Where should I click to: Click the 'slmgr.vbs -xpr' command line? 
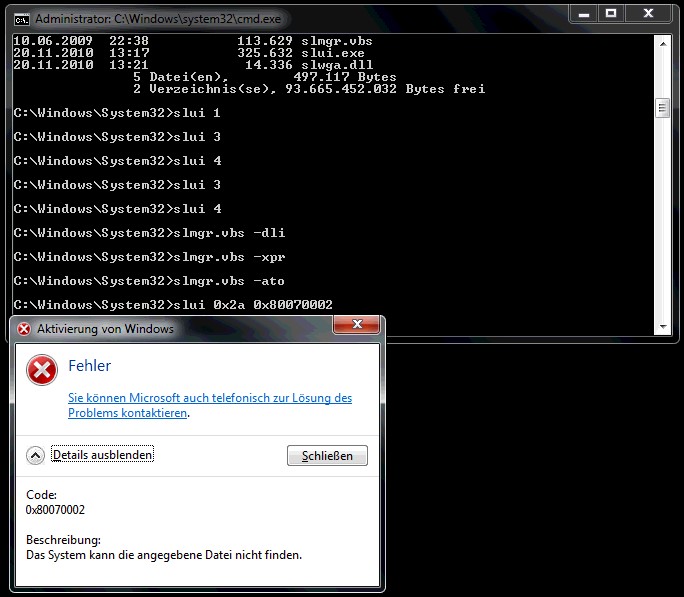(x=149, y=257)
